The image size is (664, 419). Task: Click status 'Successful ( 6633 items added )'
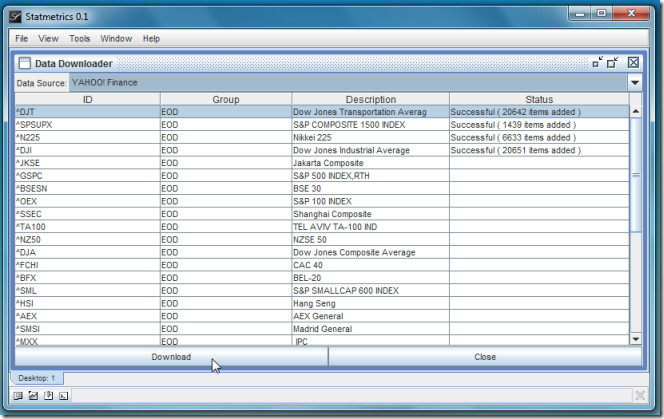(x=539, y=137)
